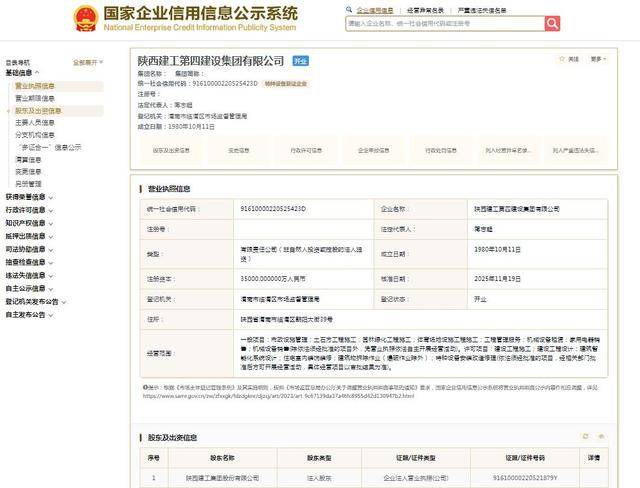This screenshot has height=488, width=640.
Task: Click the small magnifier beside 企业信用信息
Action: [x=349, y=10]
